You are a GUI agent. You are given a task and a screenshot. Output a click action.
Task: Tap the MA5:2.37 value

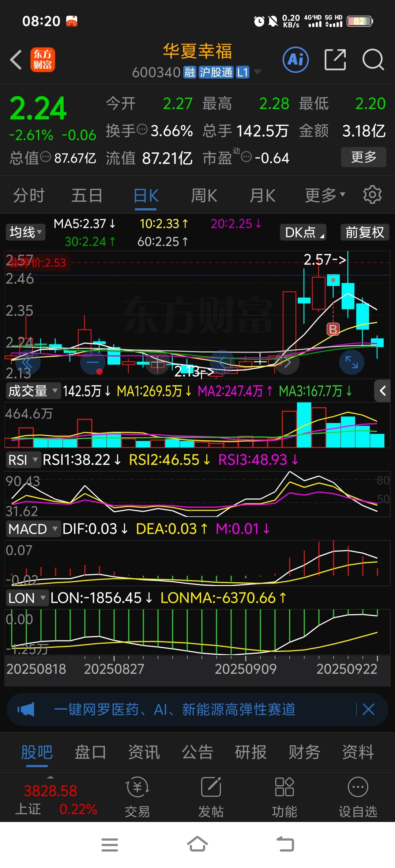tap(85, 224)
